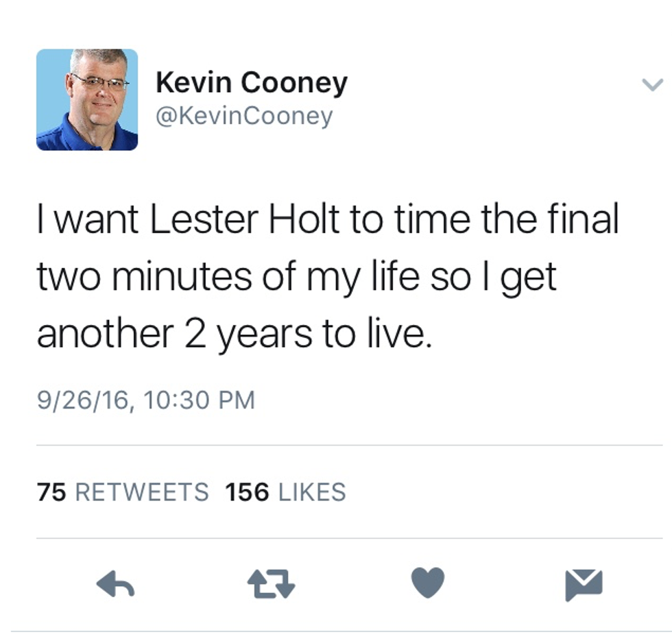The image size is (672, 643).
Task: Click the tweet line starting "two minutes"
Action: [296, 278]
